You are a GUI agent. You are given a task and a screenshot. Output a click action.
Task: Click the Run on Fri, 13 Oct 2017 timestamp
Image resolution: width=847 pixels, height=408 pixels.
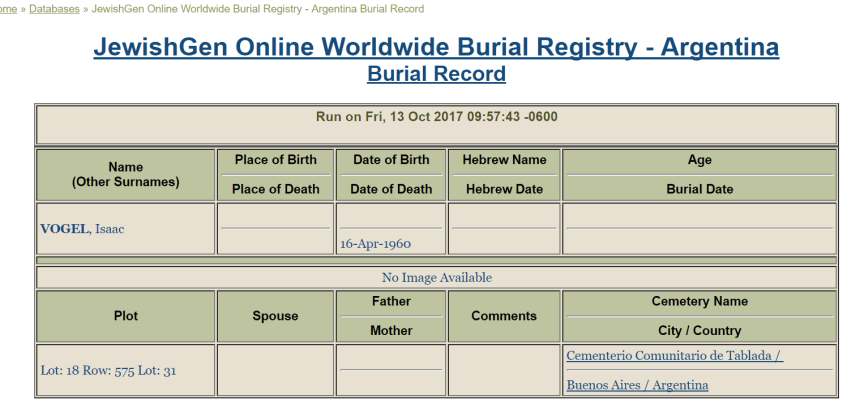tap(436, 117)
